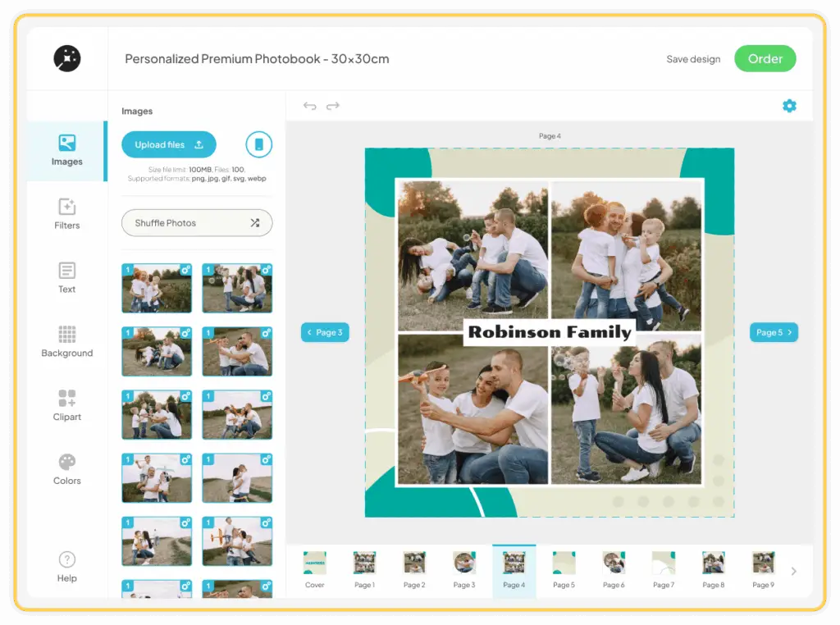This screenshot has width=840, height=625.
Task: Select the Page 4 thumbnail
Action: (x=514, y=570)
